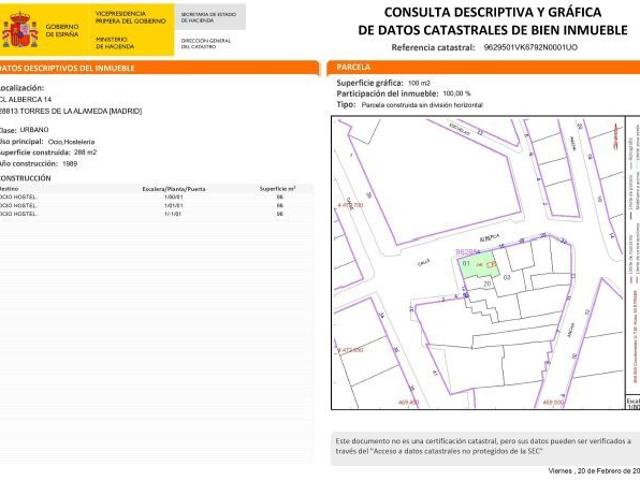The height and width of the screenshot is (480, 640).
Task: Click the class value 'URBANO'
Action: pyautogui.click(x=34, y=130)
